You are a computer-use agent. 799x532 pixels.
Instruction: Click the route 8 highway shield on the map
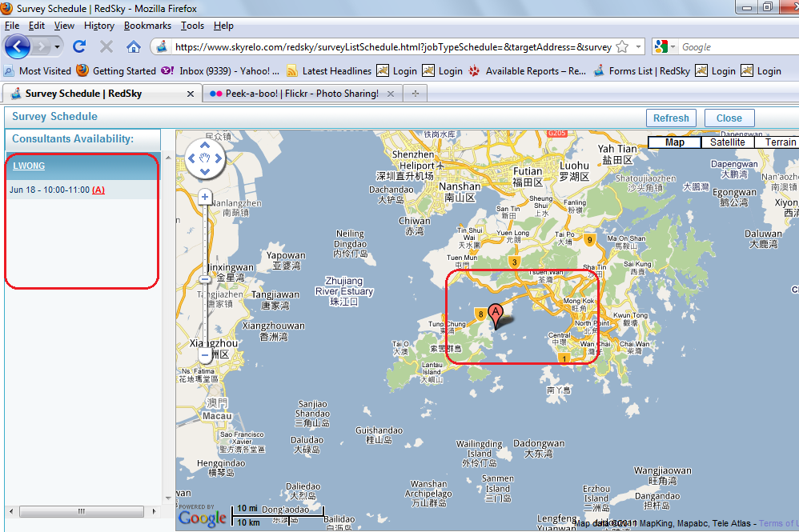click(x=480, y=314)
